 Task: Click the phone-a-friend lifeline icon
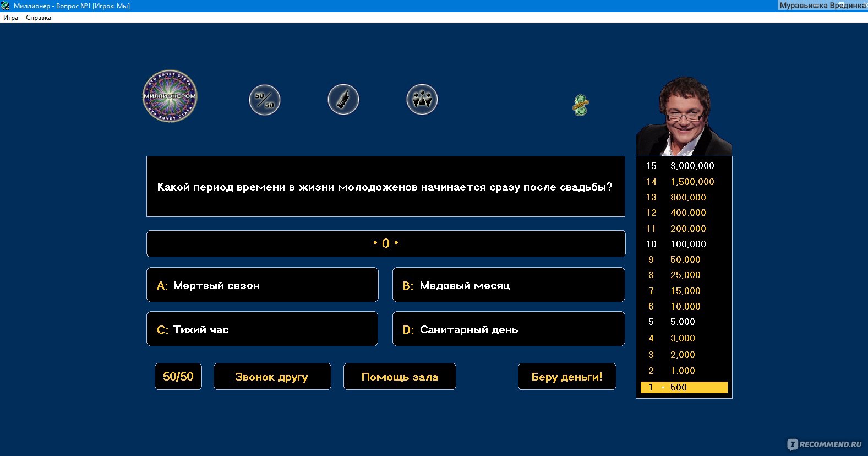tap(343, 100)
